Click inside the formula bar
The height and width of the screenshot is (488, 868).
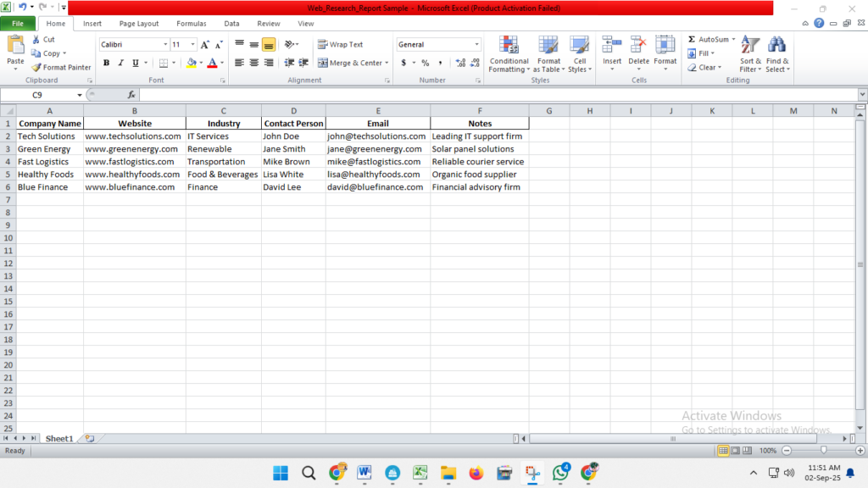[x=498, y=95]
